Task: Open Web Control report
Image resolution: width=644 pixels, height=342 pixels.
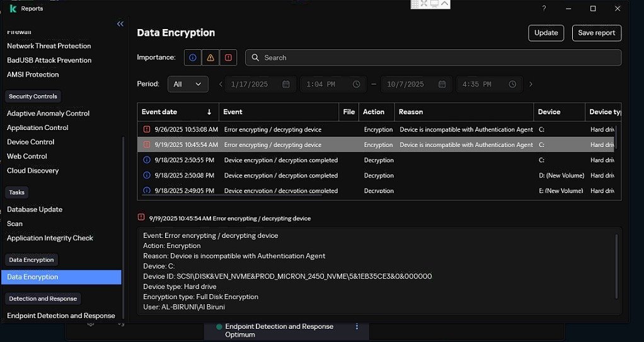Action: 27,156
